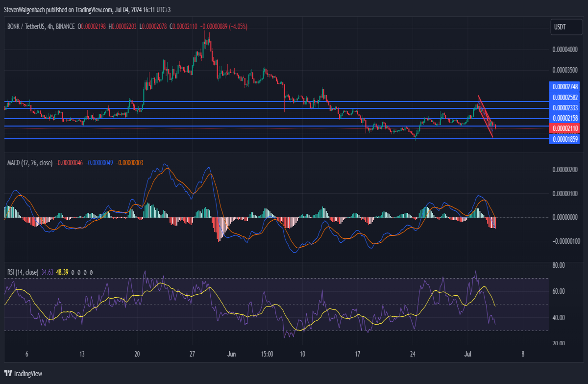Select the 0.00002748 blue price label

tap(565, 87)
